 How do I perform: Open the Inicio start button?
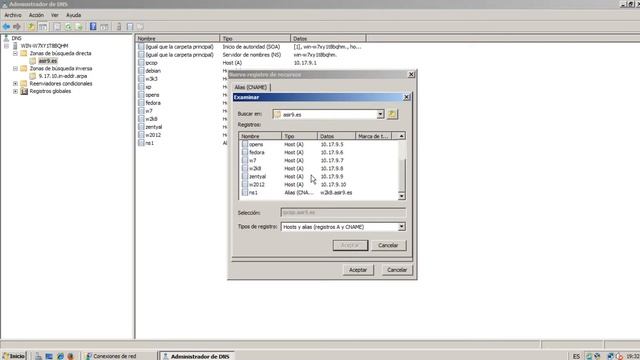[x=14, y=356]
